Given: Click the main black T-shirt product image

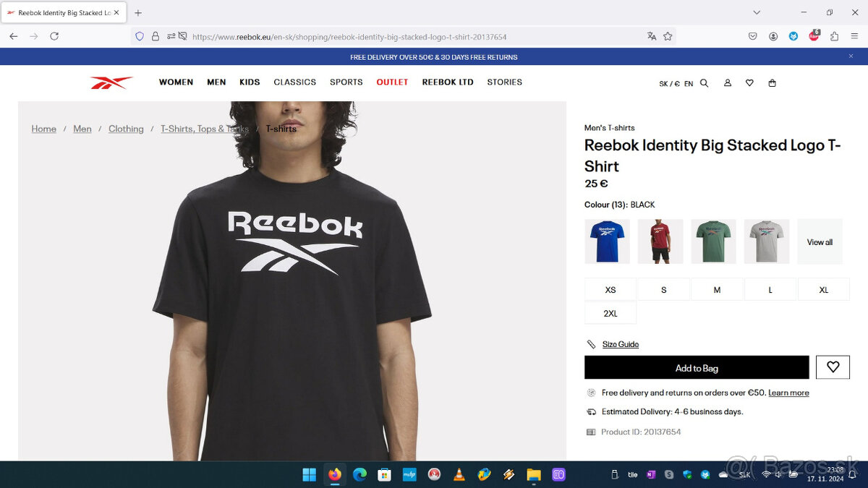Looking at the screenshot, I should pyautogui.click(x=292, y=281).
